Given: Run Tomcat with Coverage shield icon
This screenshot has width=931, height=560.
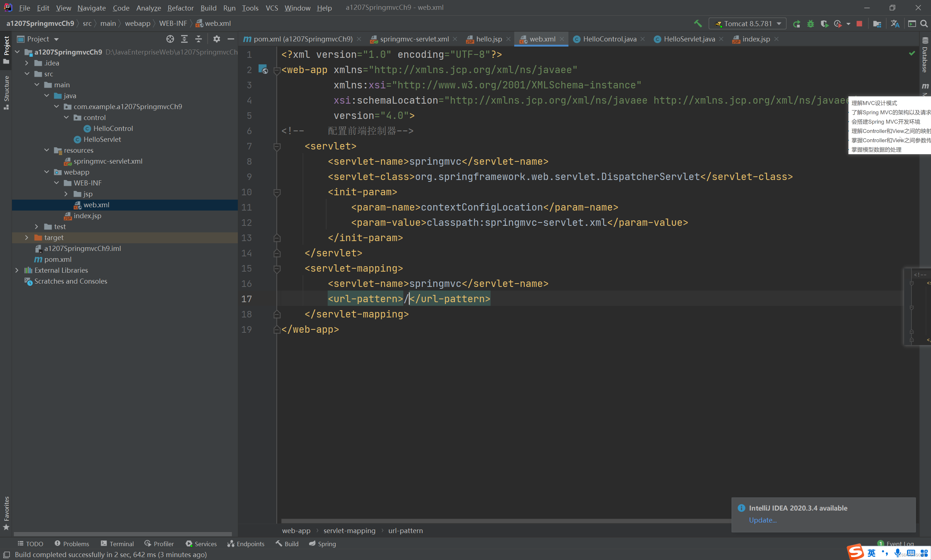Looking at the screenshot, I should click(824, 24).
